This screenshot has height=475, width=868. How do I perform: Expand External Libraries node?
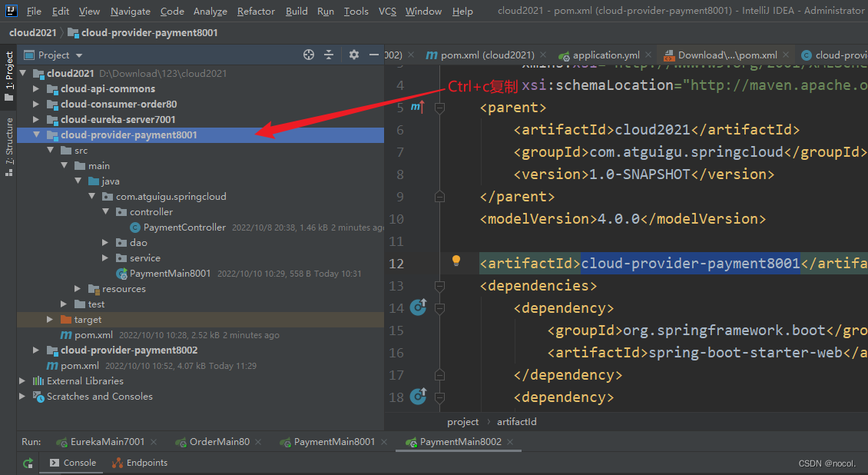[22, 381]
